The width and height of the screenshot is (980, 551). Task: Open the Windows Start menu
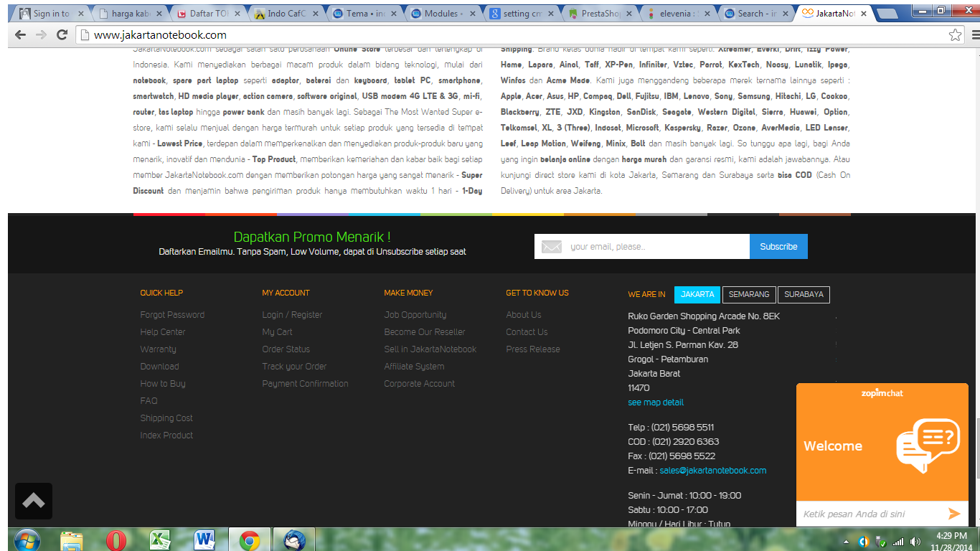tap(27, 540)
